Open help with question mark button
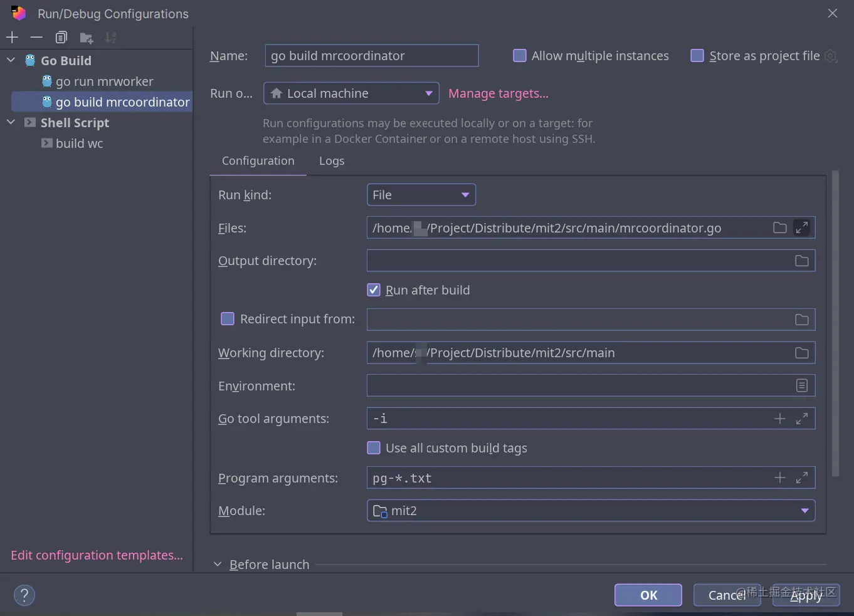854x616 pixels. 24,595
